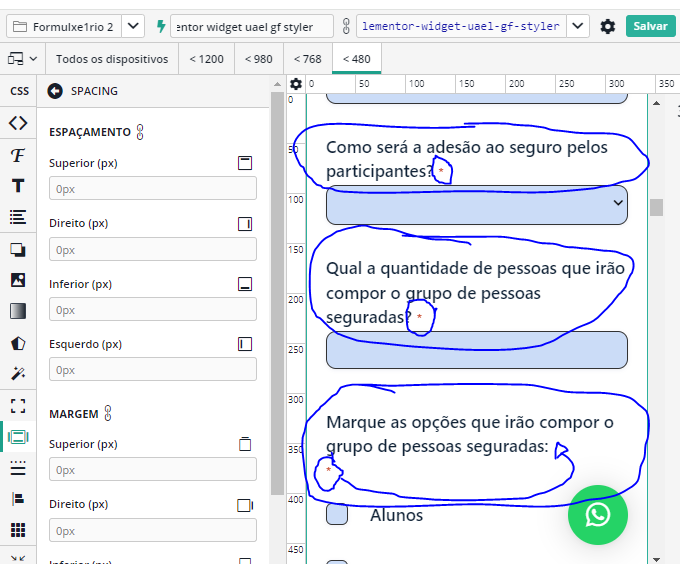This screenshot has width=680, height=564.
Task: Click the Espaçamento Esquerdo side icon
Action: (245, 344)
